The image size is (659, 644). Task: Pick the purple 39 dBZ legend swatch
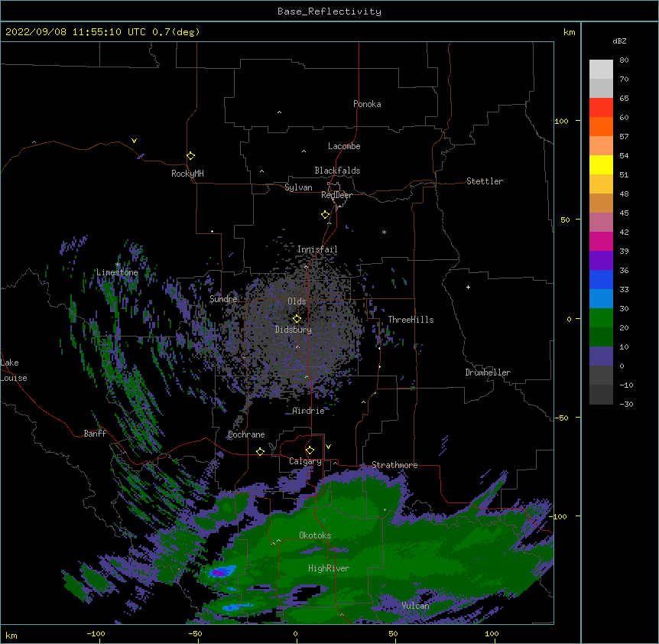coord(601,260)
